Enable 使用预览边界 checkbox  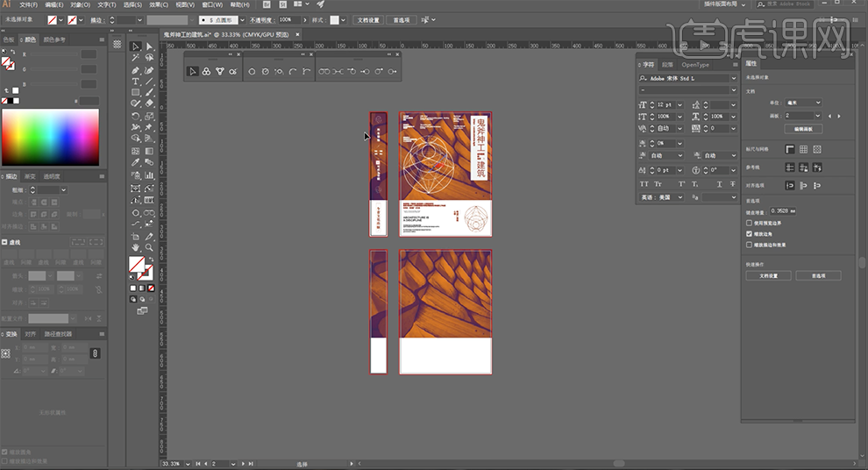pos(748,223)
